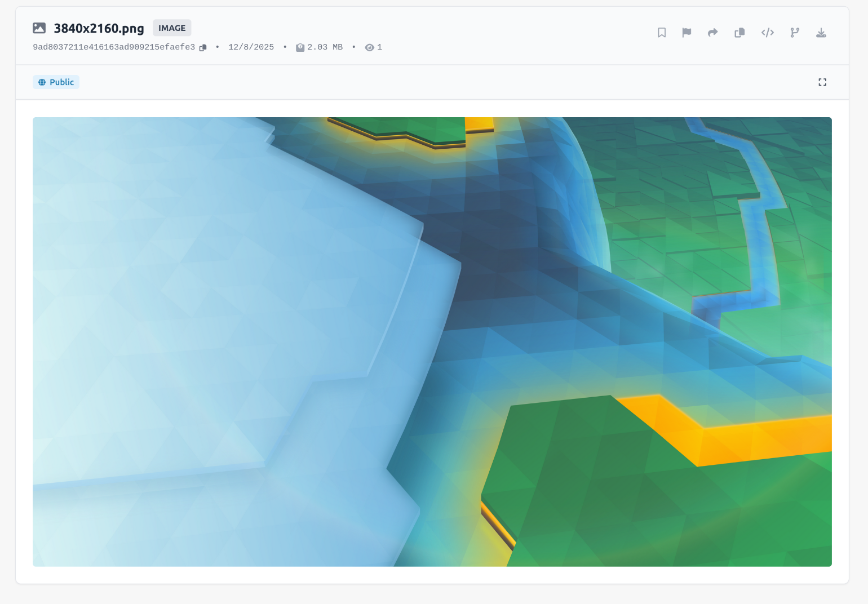
Task: Click the Public visibility badge
Action: [56, 82]
